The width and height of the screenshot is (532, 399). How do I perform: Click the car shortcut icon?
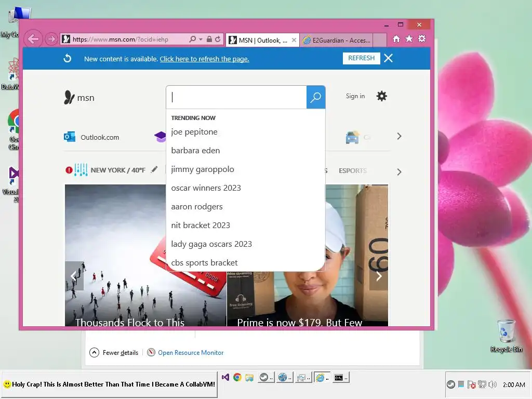(x=352, y=137)
